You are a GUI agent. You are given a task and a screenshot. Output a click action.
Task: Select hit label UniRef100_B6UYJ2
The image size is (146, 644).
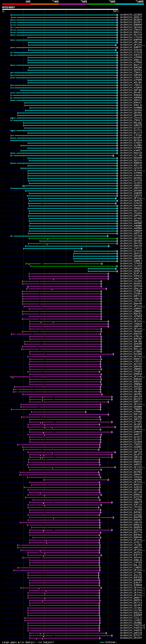(x=131, y=65)
